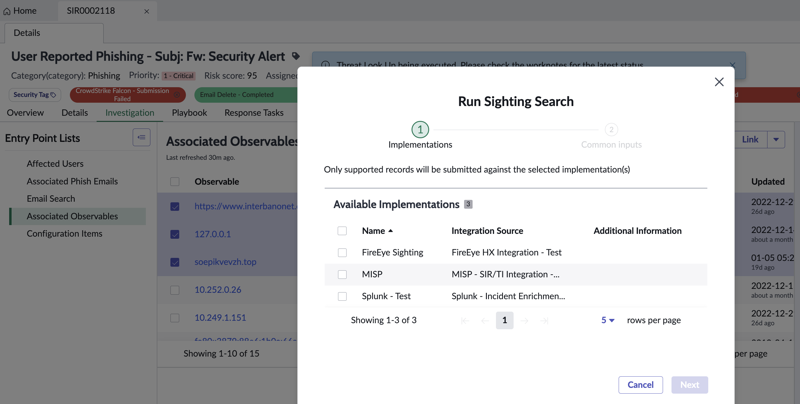Close the SIR0002118 tab
The width and height of the screenshot is (800, 404).
tap(146, 11)
